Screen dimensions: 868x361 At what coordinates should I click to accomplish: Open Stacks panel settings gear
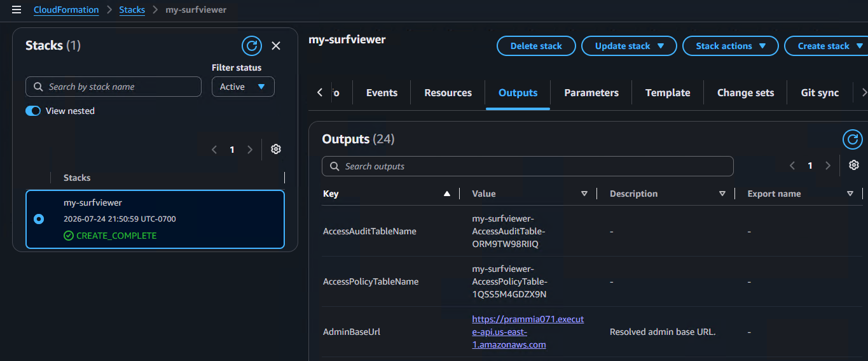[x=276, y=149]
